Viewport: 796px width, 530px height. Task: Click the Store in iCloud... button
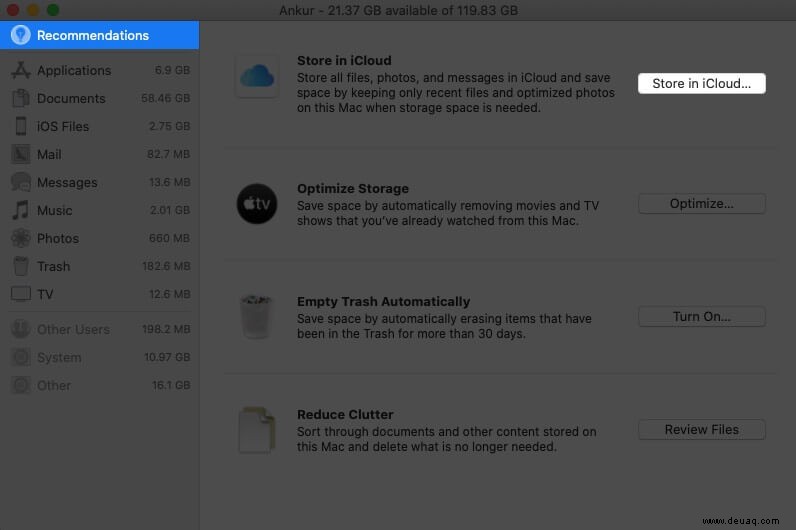point(702,83)
